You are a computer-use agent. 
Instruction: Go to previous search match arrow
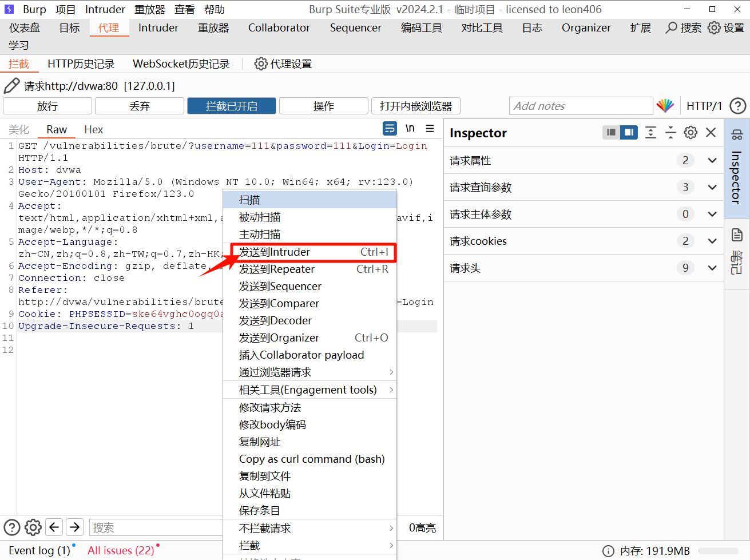point(54,527)
